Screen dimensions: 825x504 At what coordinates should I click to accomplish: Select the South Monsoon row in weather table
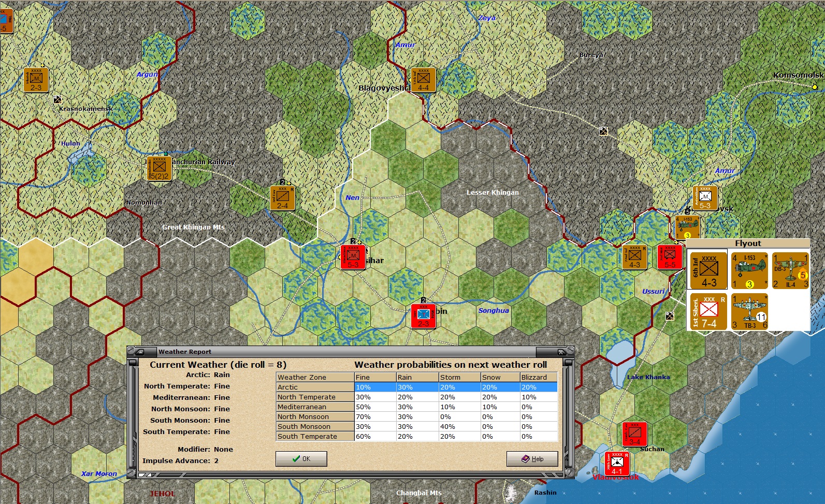tap(417, 426)
